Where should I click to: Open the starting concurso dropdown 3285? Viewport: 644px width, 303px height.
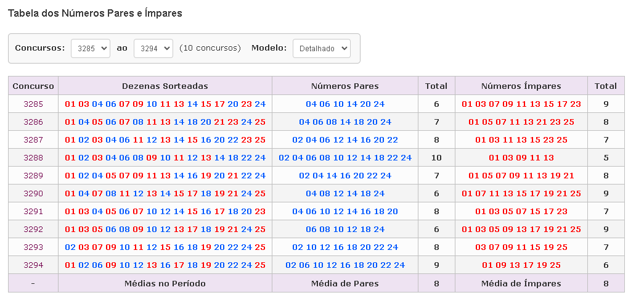91,49
